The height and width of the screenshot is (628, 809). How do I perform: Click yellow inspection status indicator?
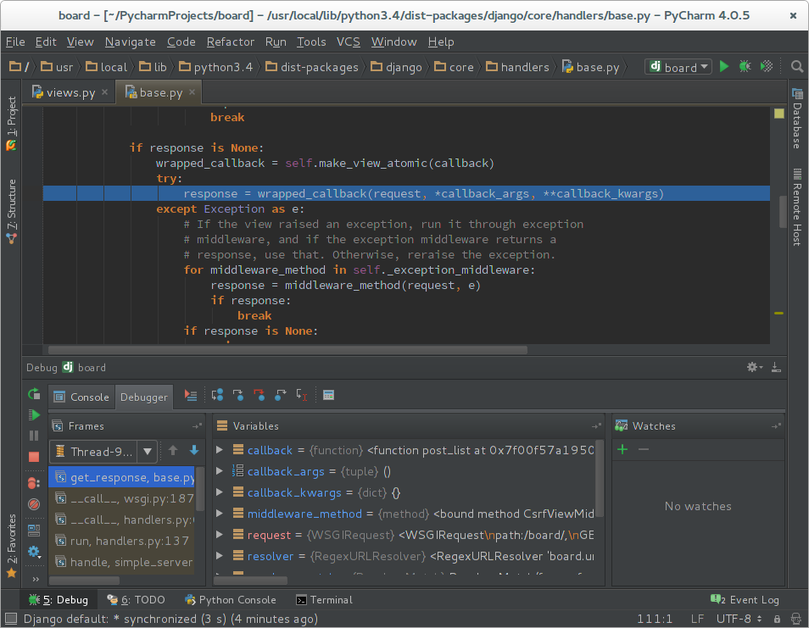[779, 114]
